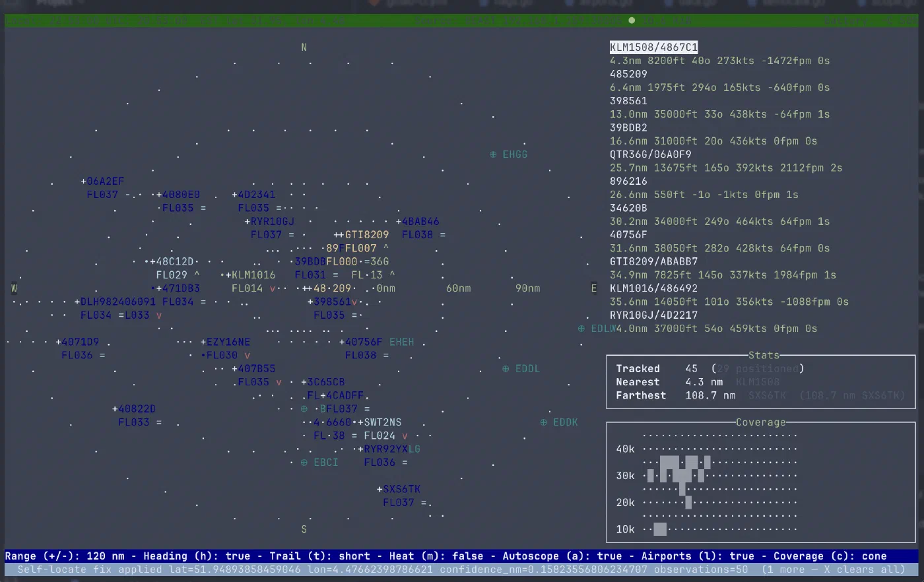
Task: Click the Farthest 108.7 nm stats row
Action: pos(760,395)
